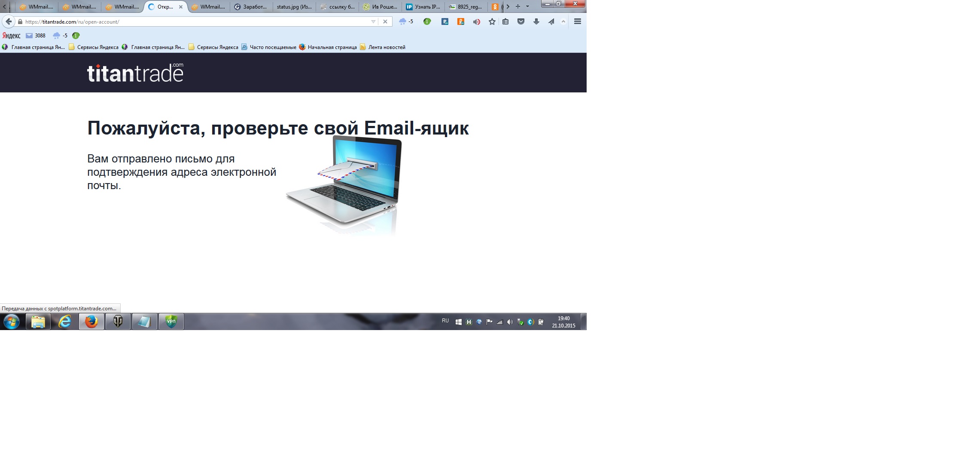
Task: Click the green badge icon in navigation toolbar
Action: [427, 21]
